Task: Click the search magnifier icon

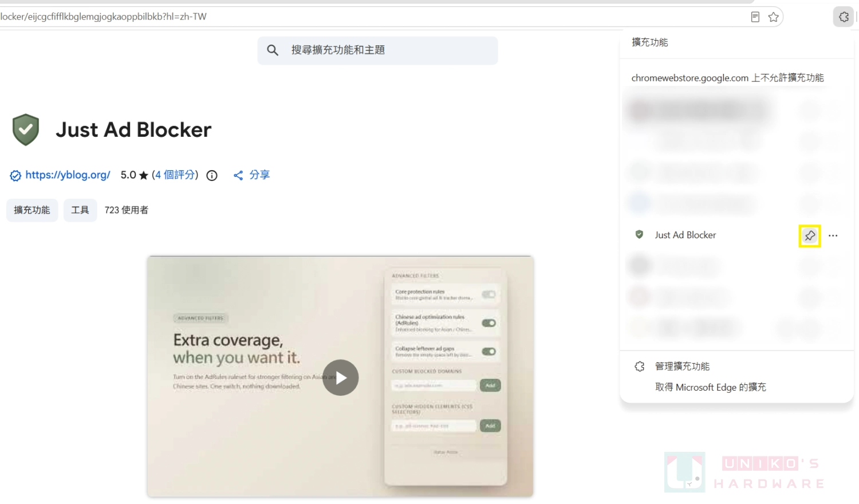Action: tap(273, 50)
